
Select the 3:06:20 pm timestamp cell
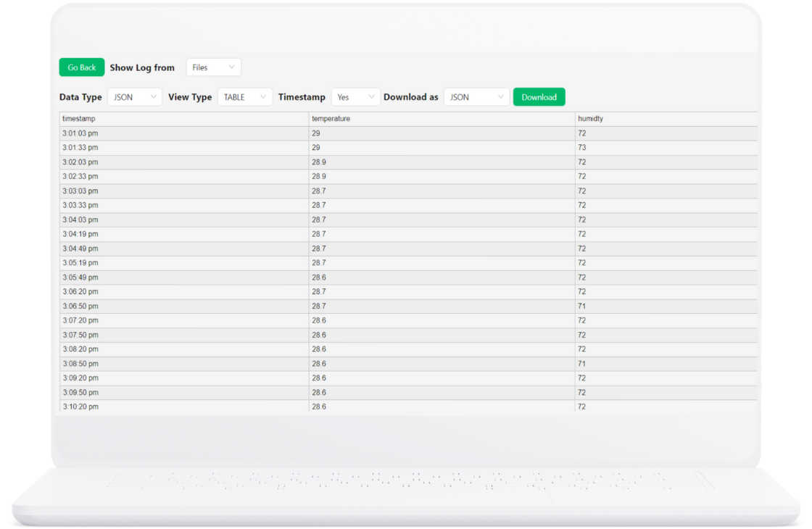click(x=184, y=292)
